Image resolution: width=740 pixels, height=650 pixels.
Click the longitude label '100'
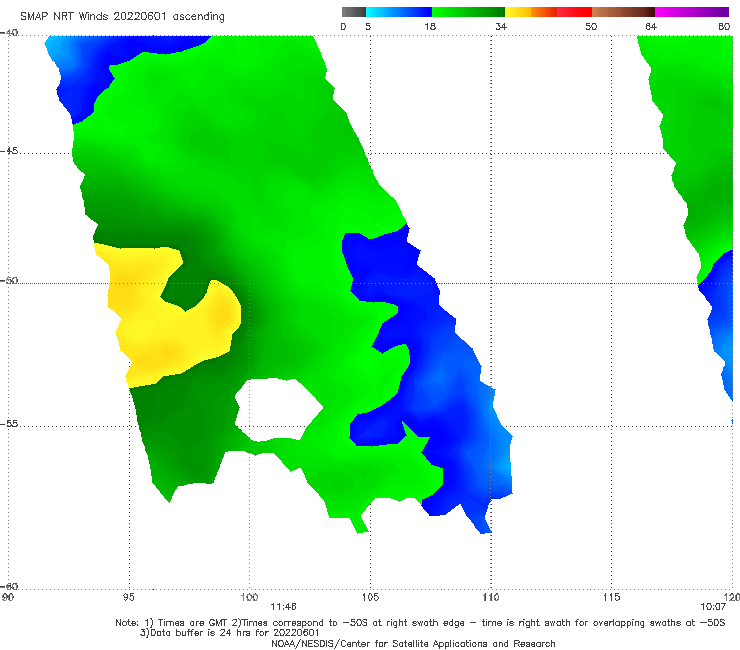point(249,598)
